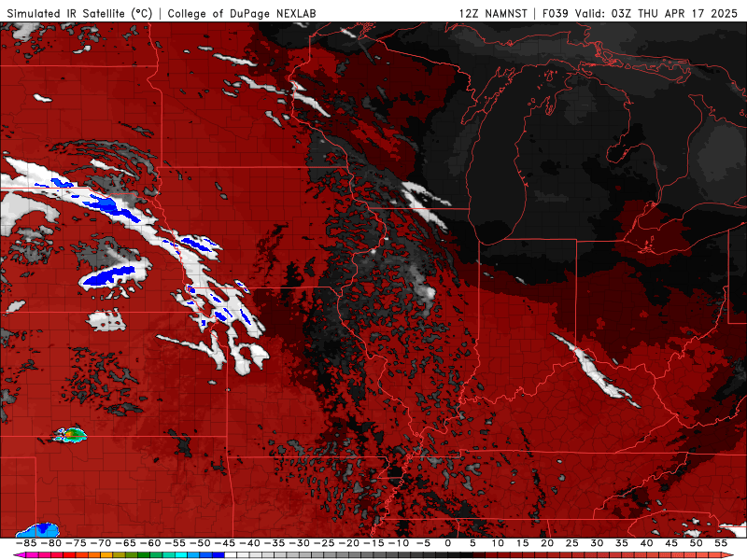Click the -35 colorbar tick label
747x560 pixels.
pyautogui.click(x=275, y=543)
